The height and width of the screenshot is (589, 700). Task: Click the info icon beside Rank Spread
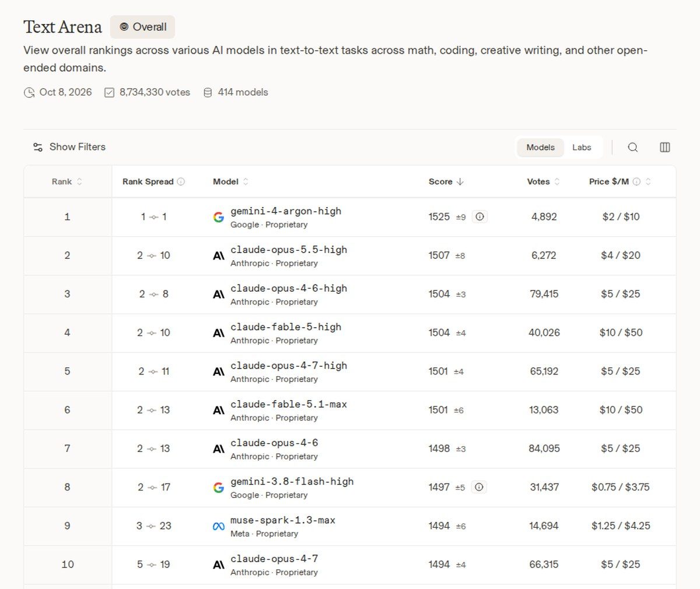[181, 181]
